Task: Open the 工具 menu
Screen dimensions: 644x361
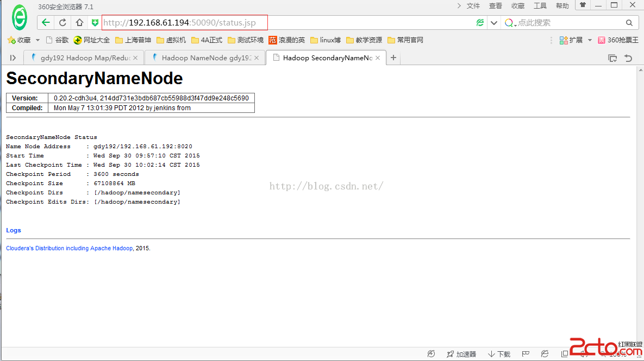Action: click(540, 6)
